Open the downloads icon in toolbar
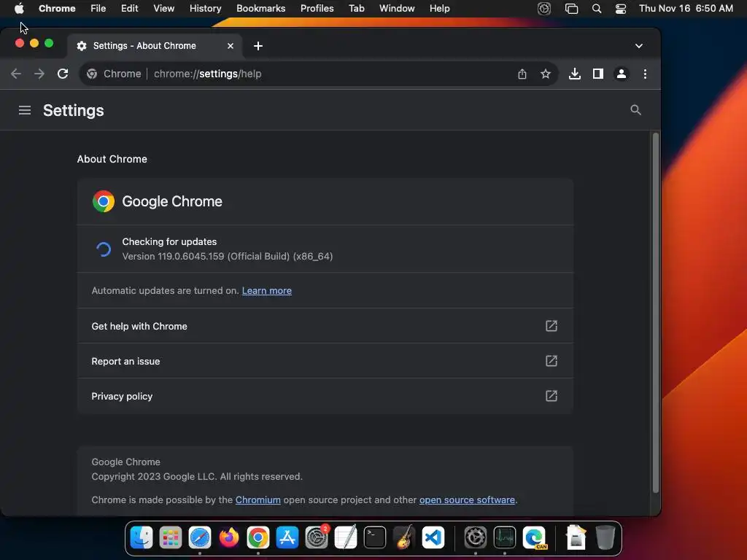Screen dimensions: 747x560 click(x=575, y=74)
